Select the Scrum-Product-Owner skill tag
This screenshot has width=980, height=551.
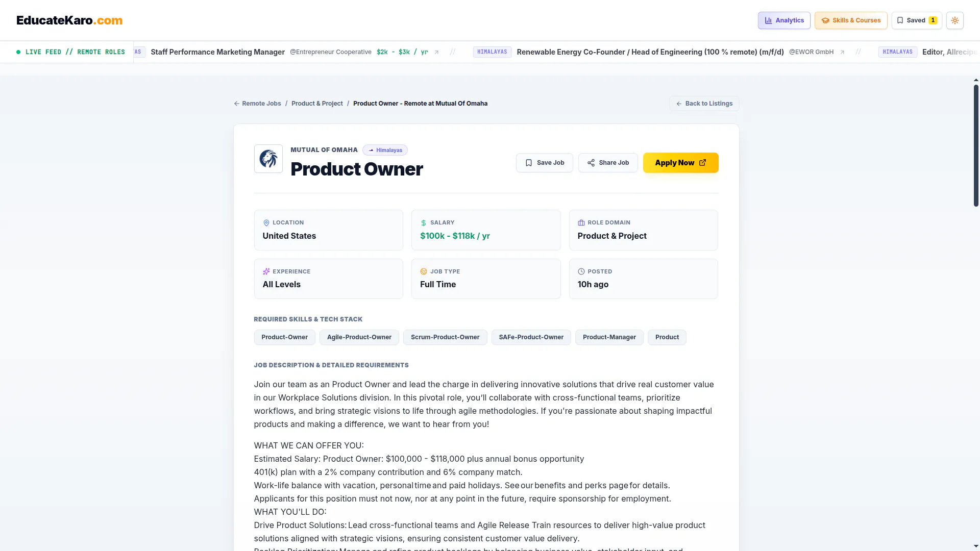[445, 337]
